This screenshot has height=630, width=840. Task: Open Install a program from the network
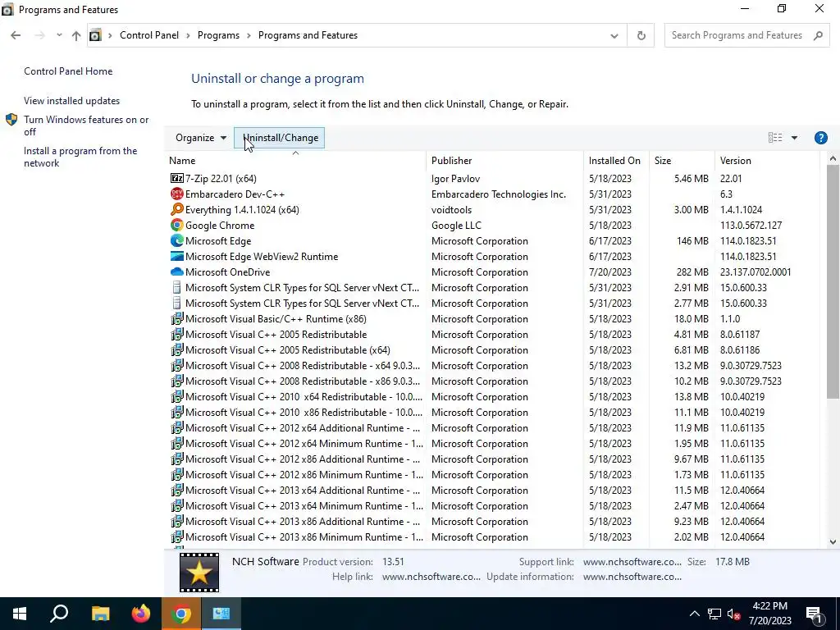coord(80,157)
